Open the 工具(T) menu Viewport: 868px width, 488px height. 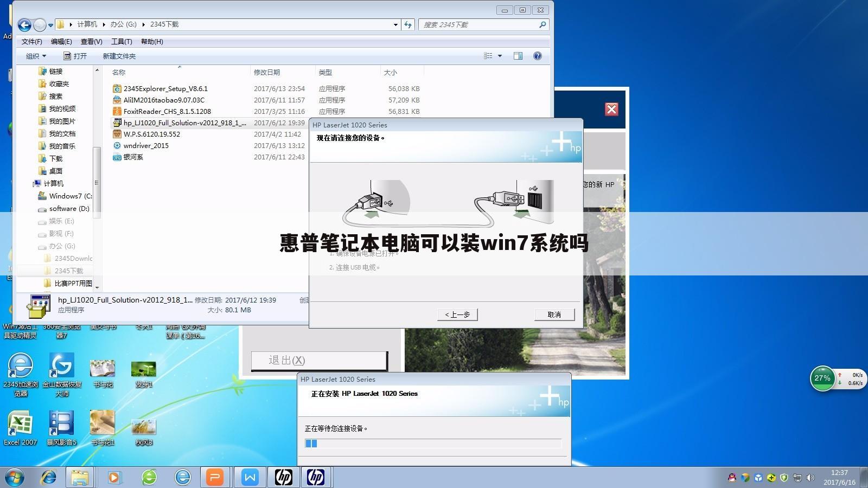122,42
